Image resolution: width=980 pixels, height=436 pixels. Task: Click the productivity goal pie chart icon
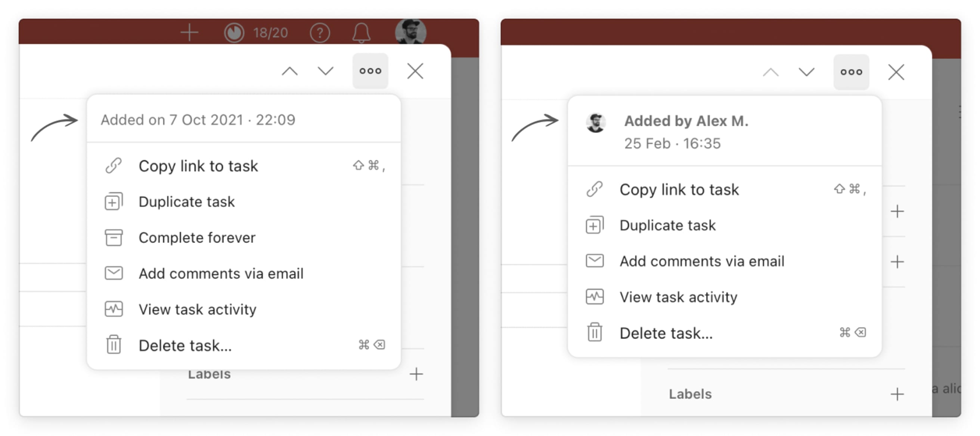pyautogui.click(x=235, y=33)
